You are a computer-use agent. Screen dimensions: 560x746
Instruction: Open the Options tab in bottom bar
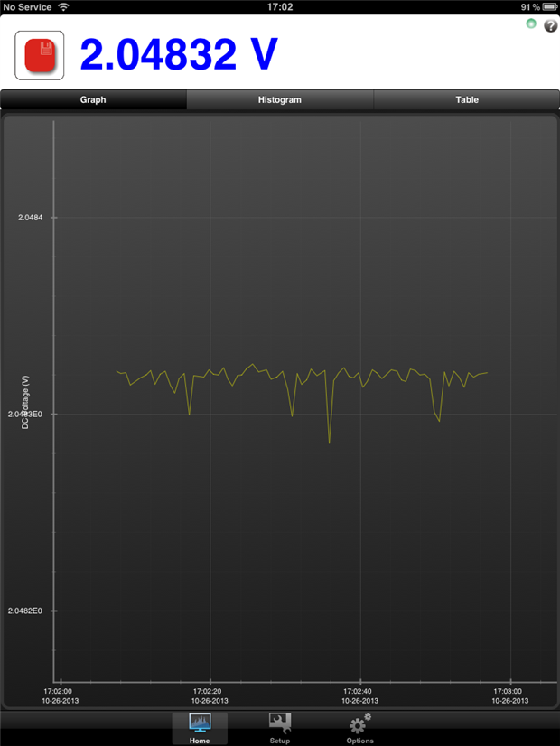click(359, 729)
